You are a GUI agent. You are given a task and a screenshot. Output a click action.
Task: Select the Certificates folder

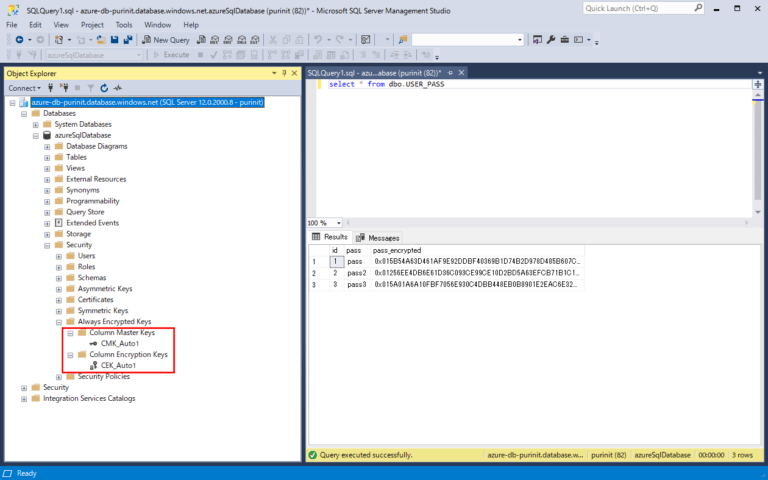point(95,300)
